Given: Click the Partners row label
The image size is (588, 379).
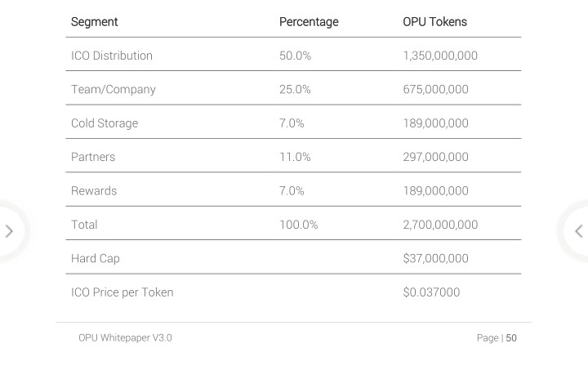Looking at the screenshot, I should pyautogui.click(x=93, y=157).
